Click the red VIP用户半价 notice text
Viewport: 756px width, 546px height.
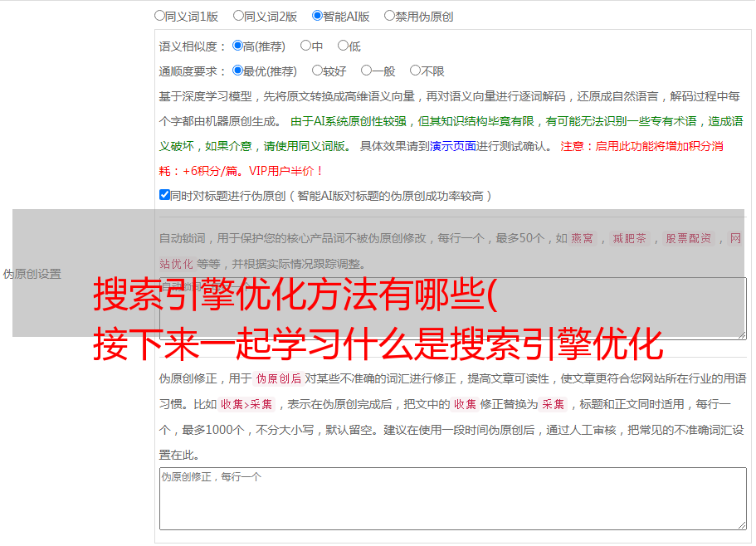(x=285, y=171)
